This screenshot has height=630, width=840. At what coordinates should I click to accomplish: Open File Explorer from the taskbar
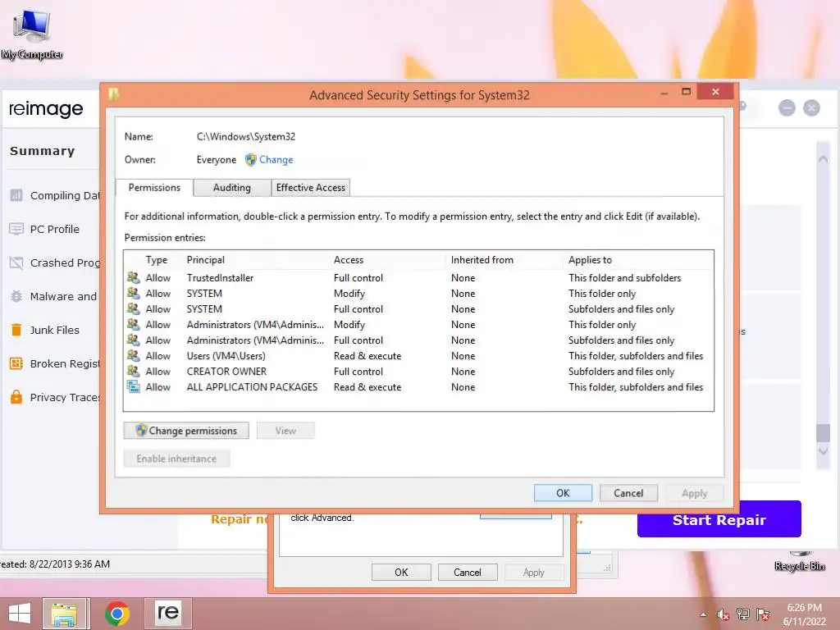[64, 614]
